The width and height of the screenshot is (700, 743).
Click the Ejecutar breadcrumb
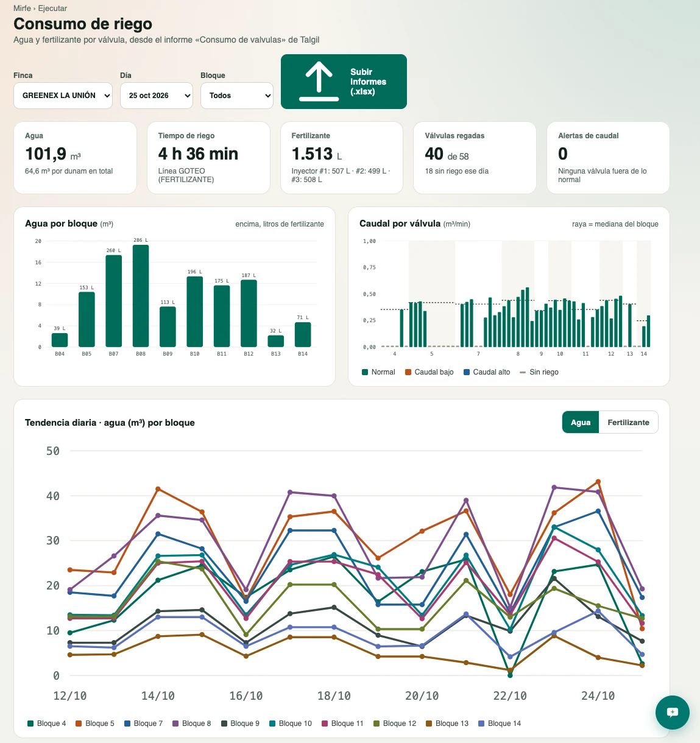pos(52,9)
